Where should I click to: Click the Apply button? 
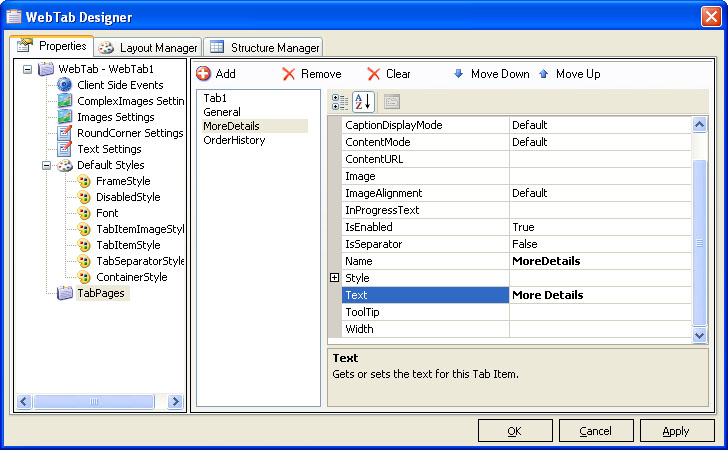(676, 431)
